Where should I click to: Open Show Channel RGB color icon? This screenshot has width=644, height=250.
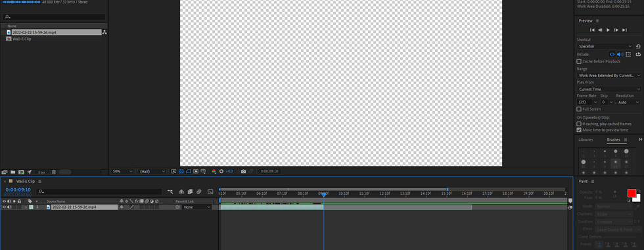point(214,172)
